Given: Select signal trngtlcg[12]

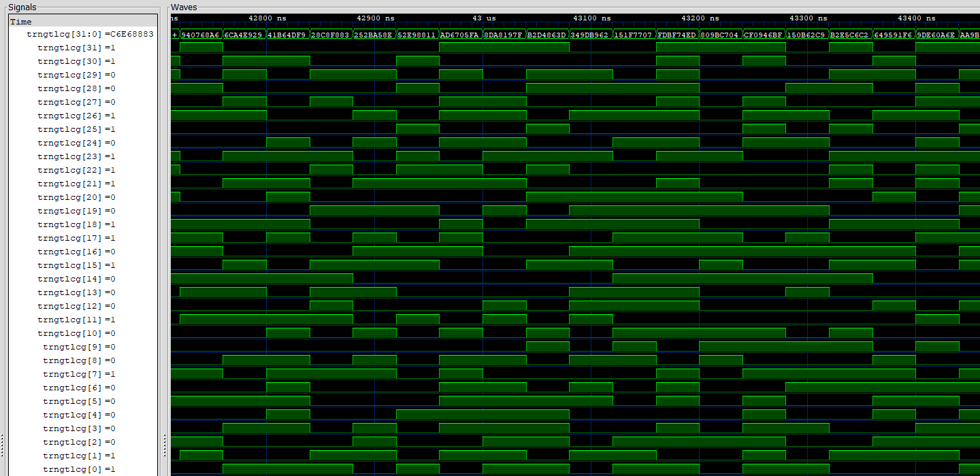Looking at the screenshot, I should (76, 306).
